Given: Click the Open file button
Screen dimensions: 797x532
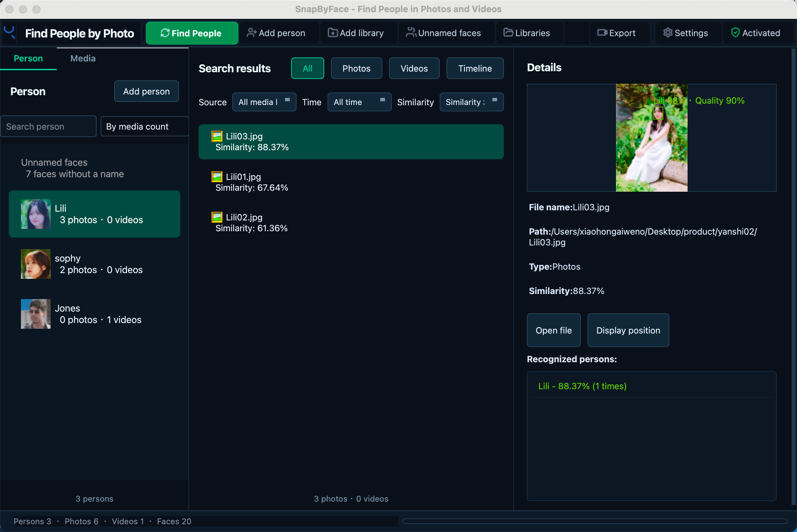Looking at the screenshot, I should 554,330.
